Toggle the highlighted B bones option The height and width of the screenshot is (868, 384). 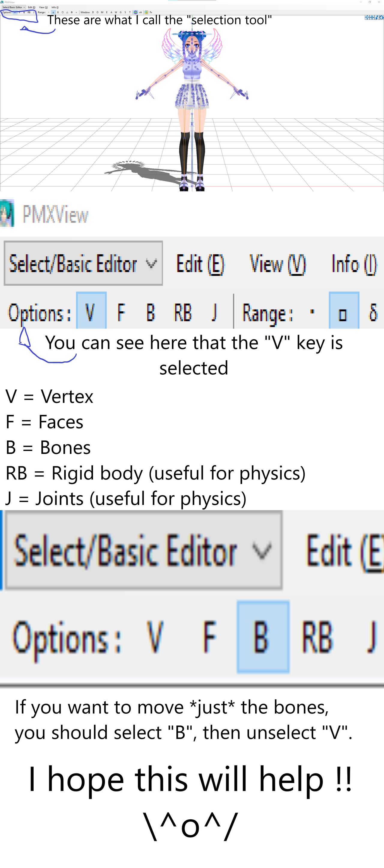[263, 637]
